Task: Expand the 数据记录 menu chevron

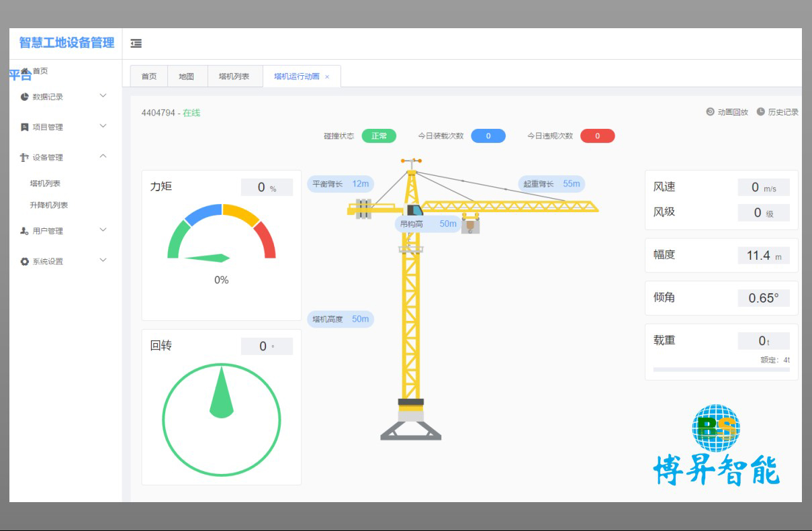Action: tap(103, 96)
